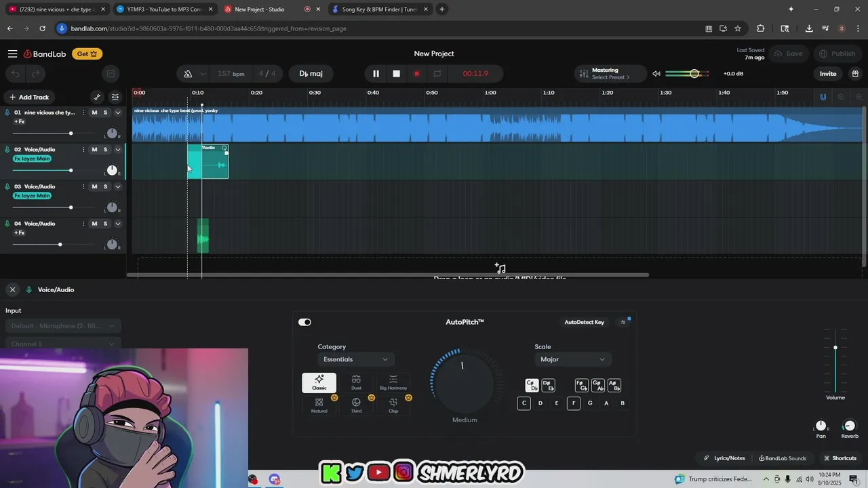
Task: Click the BandLab logo
Action: [46, 54]
